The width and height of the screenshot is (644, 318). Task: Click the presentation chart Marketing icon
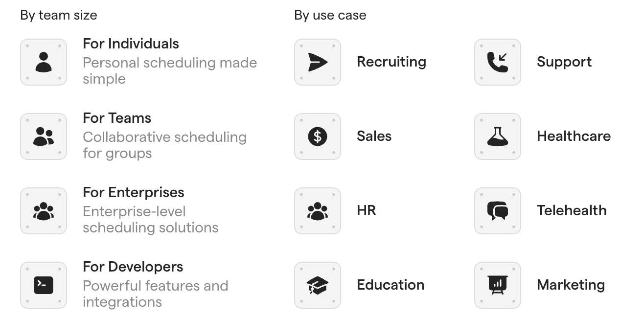point(497,285)
